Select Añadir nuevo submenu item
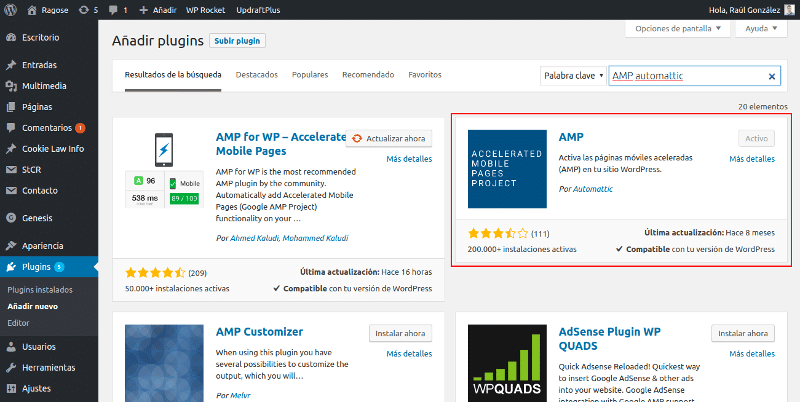Image resolution: width=800 pixels, height=402 pixels. pyautogui.click(x=33, y=306)
